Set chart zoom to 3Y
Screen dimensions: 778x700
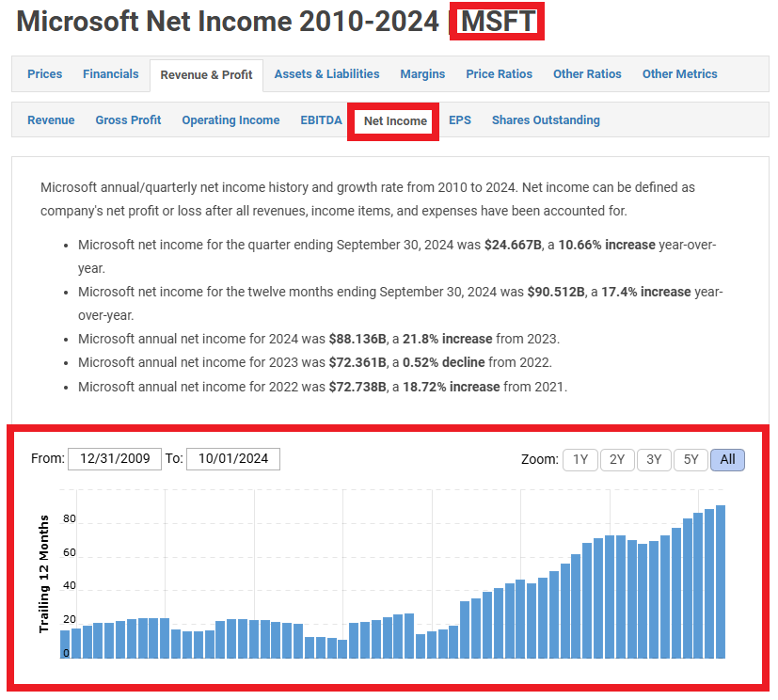[x=654, y=460]
